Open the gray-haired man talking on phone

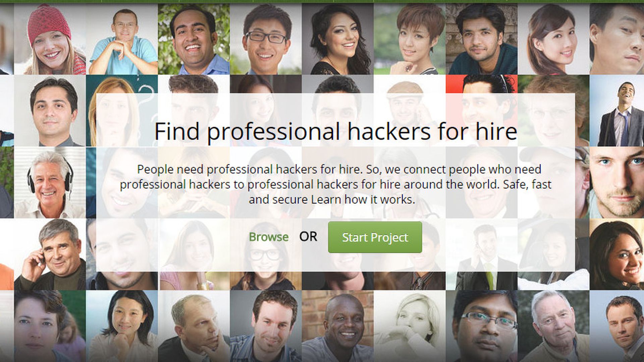point(50,254)
